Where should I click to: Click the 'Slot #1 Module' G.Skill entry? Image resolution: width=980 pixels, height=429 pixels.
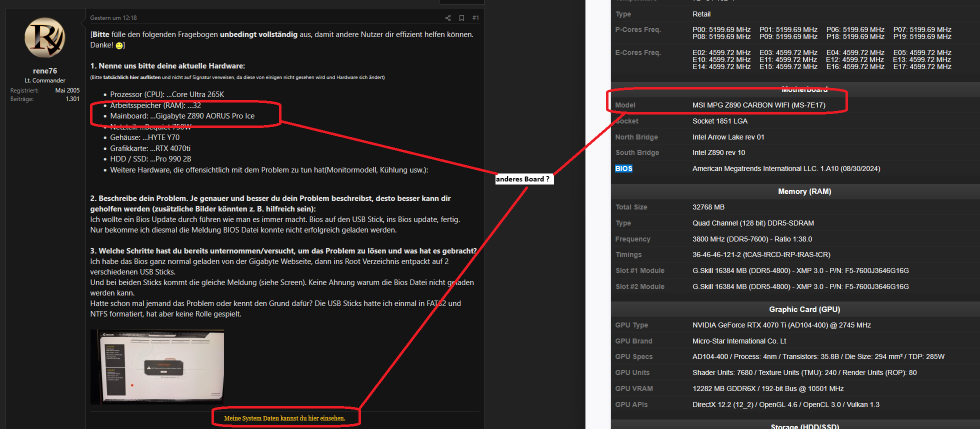point(800,270)
